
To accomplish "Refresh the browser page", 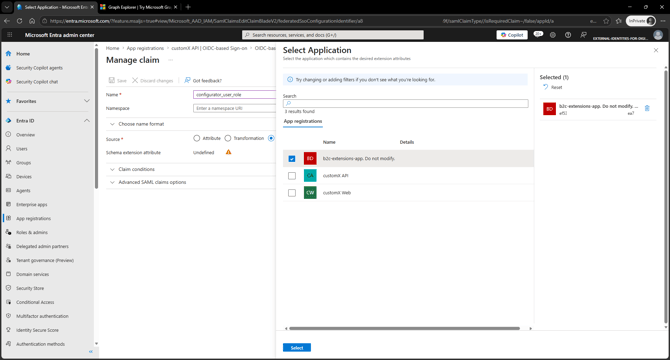I will tap(19, 21).
